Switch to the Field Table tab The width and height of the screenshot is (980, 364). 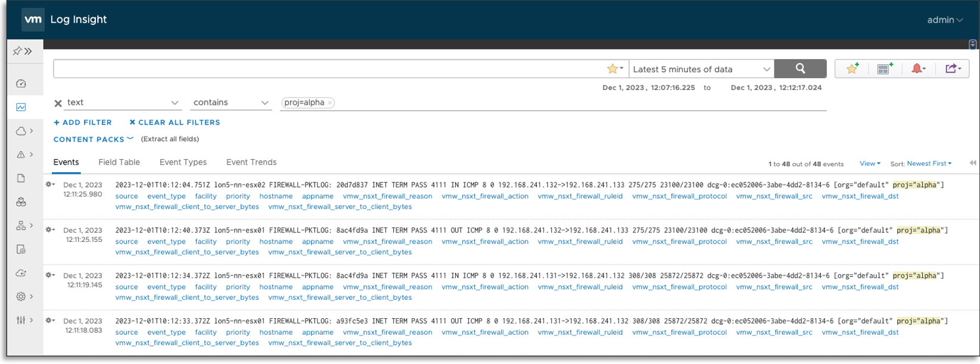coord(119,162)
